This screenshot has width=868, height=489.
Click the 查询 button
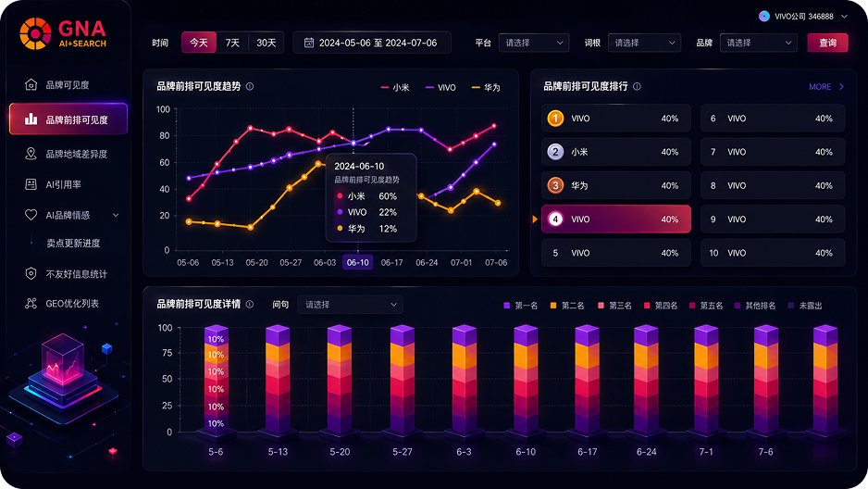pos(827,43)
